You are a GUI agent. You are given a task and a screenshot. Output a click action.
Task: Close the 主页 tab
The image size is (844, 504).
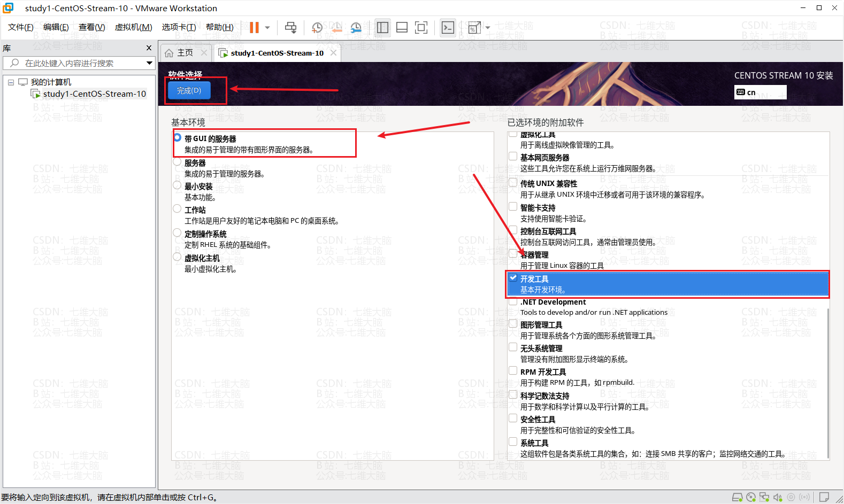click(204, 53)
